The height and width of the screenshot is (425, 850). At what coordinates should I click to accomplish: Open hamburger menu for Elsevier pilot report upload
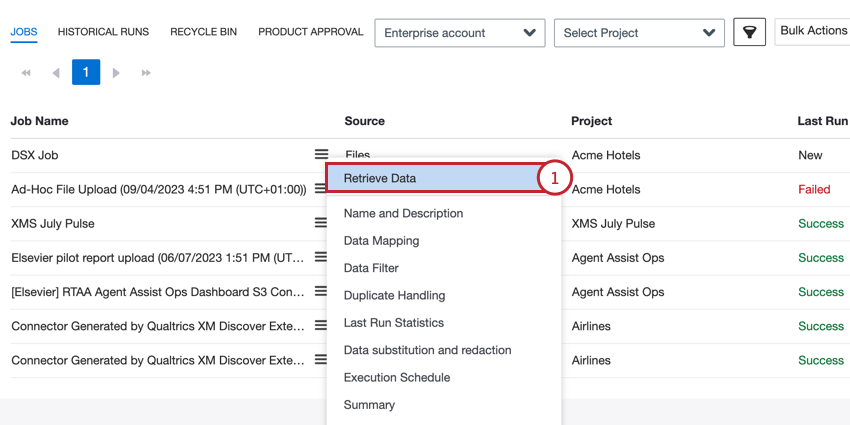[321, 258]
